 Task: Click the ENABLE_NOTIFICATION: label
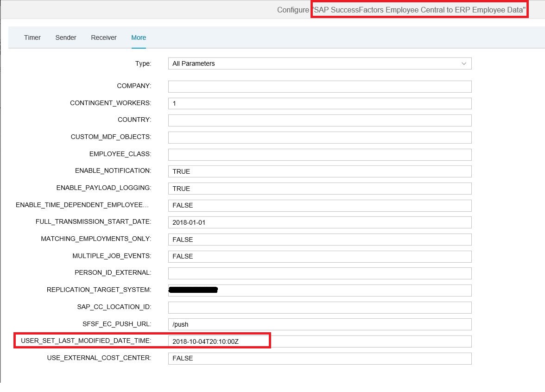pyautogui.click(x=113, y=171)
